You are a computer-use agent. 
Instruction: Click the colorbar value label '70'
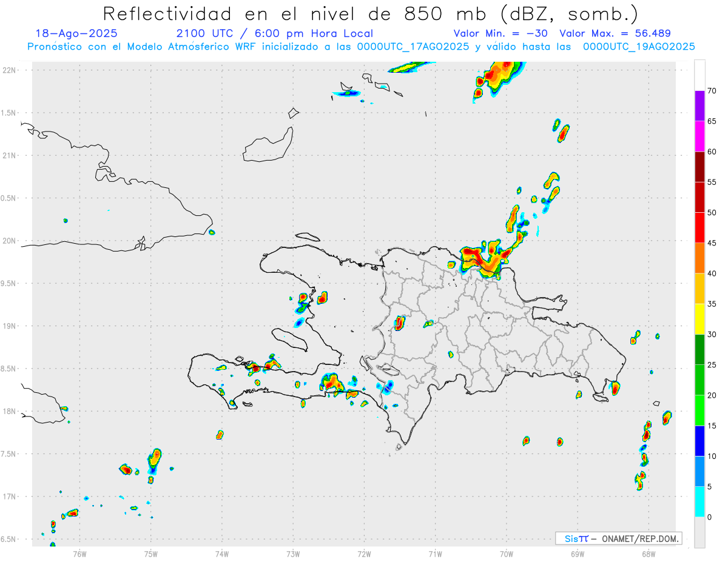pyautogui.click(x=712, y=91)
